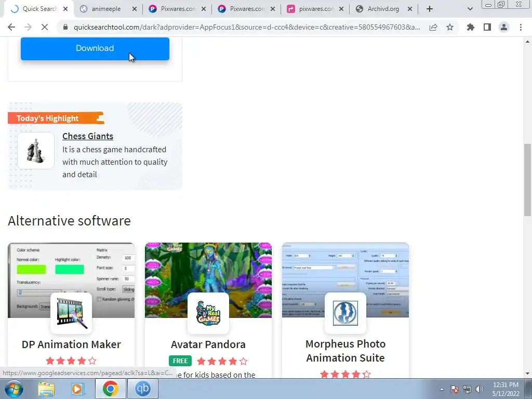This screenshot has height=399, width=532.
Task: Bookmark this page with the star icon
Action: pyautogui.click(x=450, y=27)
